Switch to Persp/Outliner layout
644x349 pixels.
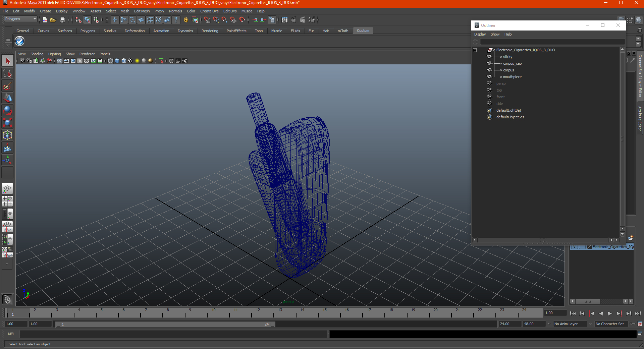7,214
